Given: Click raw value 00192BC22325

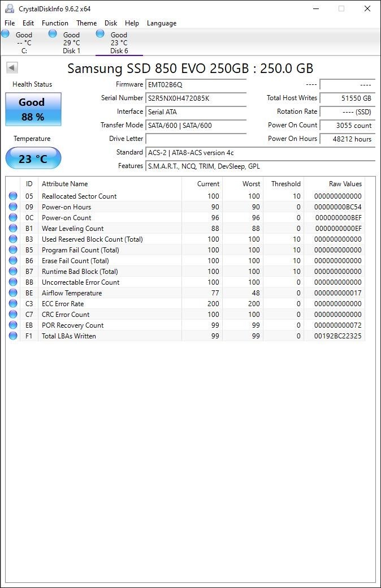Looking at the screenshot, I should pyautogui.click(x=338, y=336).
